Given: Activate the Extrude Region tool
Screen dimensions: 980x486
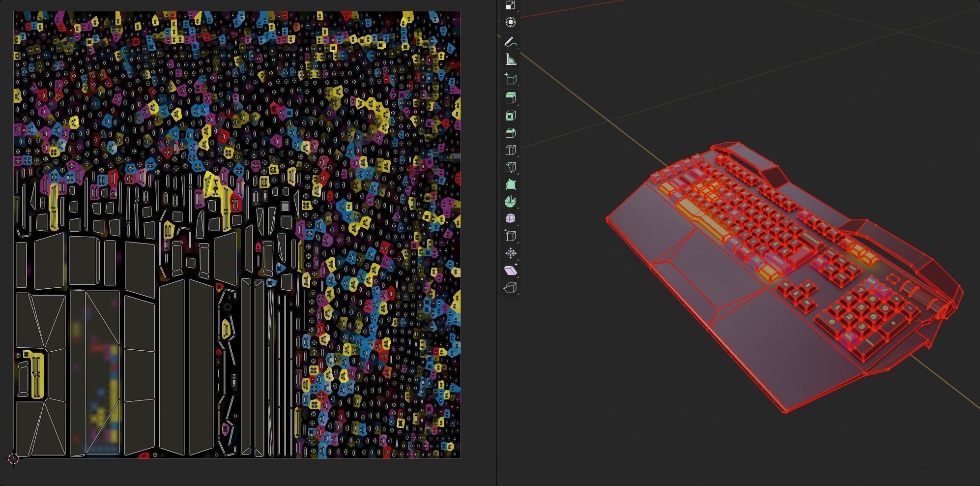Looking at the screenshot, I should pyautogui.click(x=511, y=98).
